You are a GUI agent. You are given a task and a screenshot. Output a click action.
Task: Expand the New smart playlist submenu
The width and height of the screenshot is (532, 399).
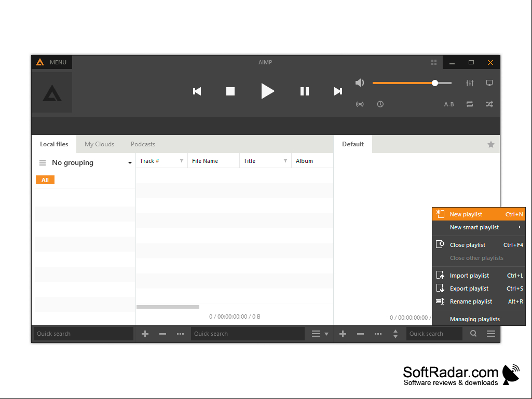pyautogui.click(x=479, y=227)
